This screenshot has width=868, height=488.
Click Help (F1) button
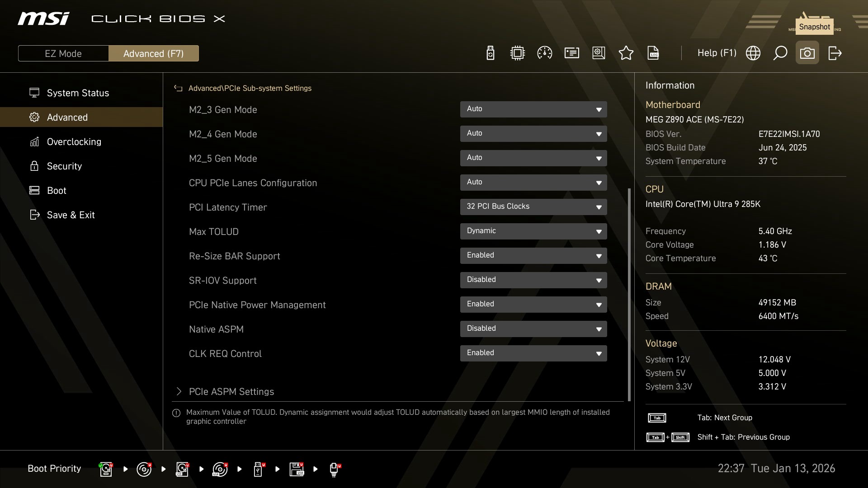(x=717, y=53)
